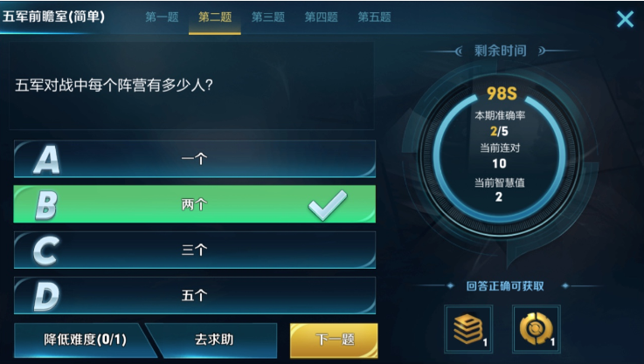Proceed with the yellow 下一题 button
The height and width of the screenshot is (364, 644).
334,340
